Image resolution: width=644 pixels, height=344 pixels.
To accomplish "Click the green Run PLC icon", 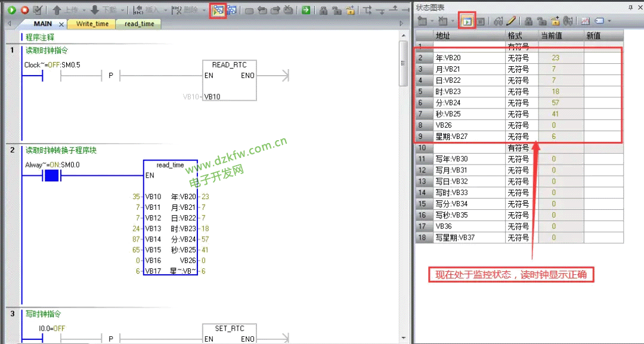I will click(11, 10).
